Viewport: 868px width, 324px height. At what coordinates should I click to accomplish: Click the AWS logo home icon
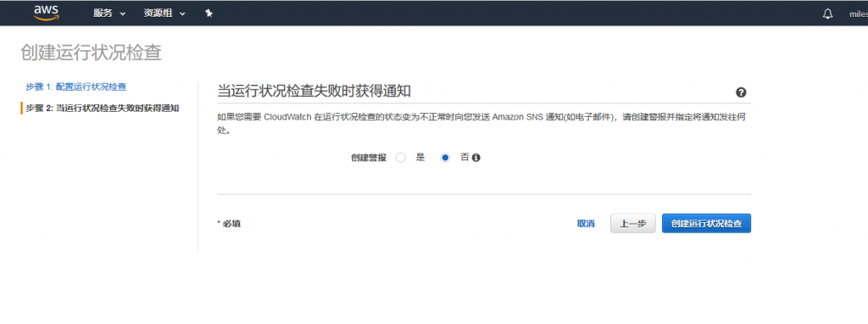coord(46,14)
